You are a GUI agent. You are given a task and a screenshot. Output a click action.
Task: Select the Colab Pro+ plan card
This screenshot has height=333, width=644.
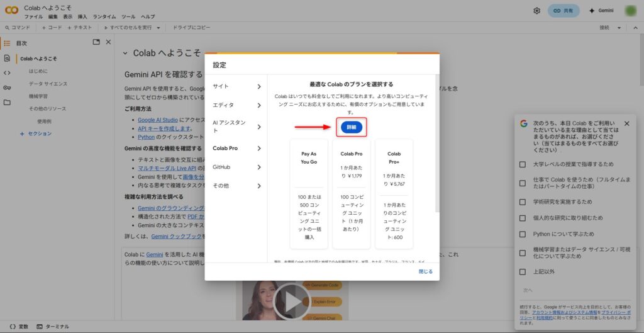(x=394, y=194)
